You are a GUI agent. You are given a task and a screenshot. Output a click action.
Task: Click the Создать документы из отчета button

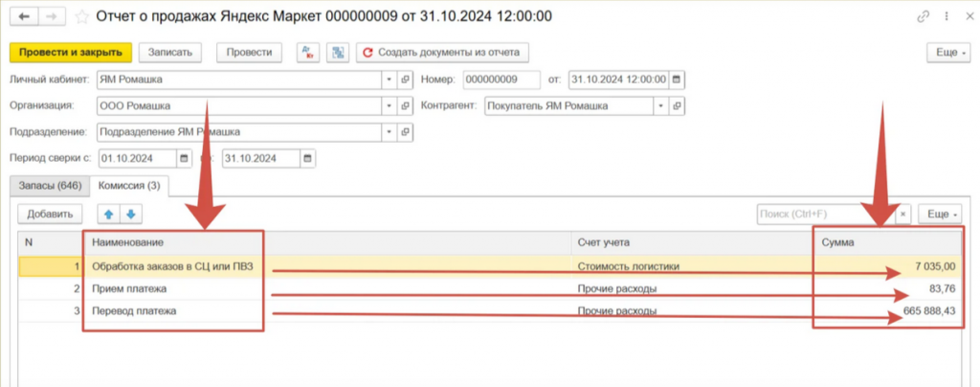pyautogui.click(x=443, y=53)
